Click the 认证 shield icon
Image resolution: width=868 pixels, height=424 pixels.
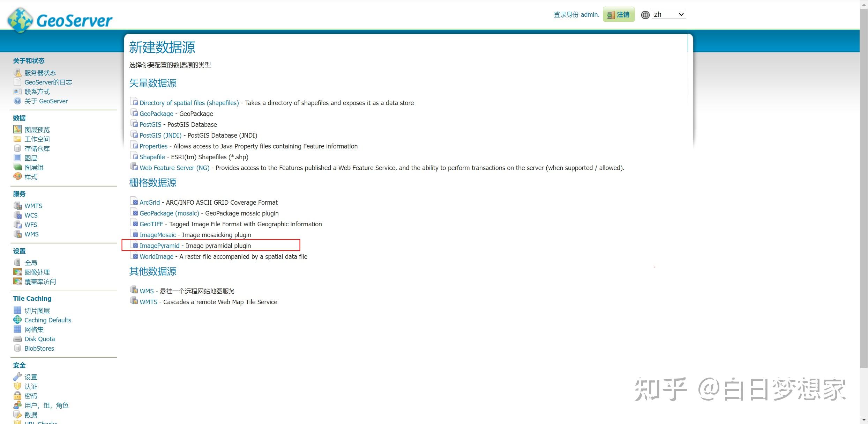17,386
